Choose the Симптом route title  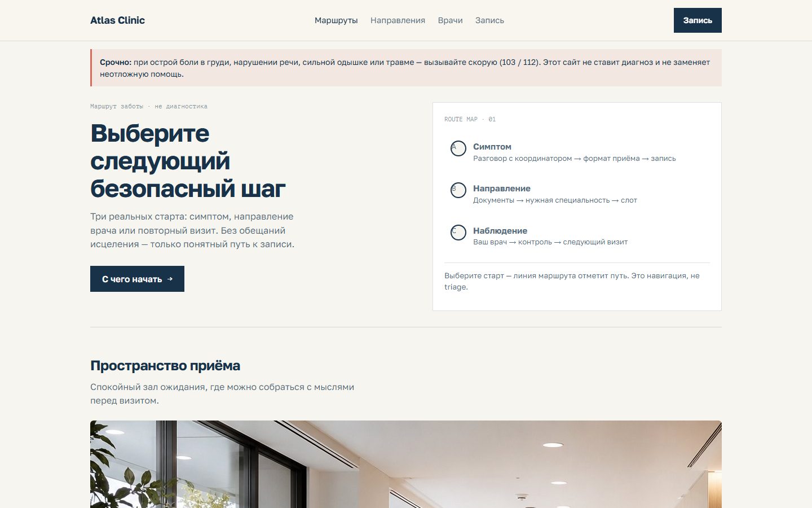click(x=492, y=147)
